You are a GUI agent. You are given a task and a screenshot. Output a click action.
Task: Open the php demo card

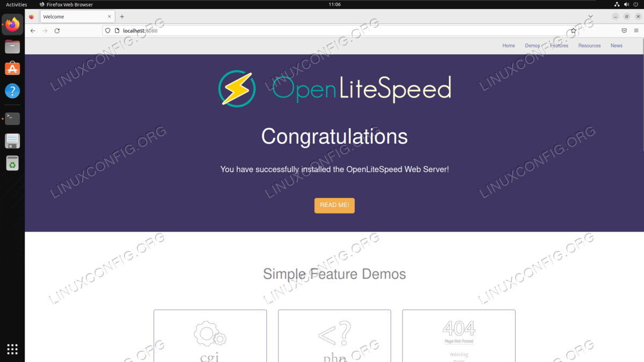coord(334,336)
